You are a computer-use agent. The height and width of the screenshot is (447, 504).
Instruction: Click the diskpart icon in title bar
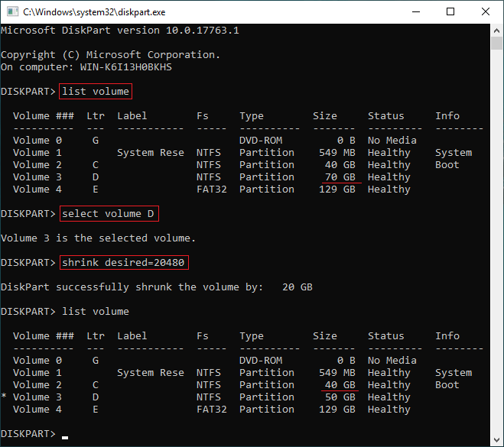[x=12, y=11]
